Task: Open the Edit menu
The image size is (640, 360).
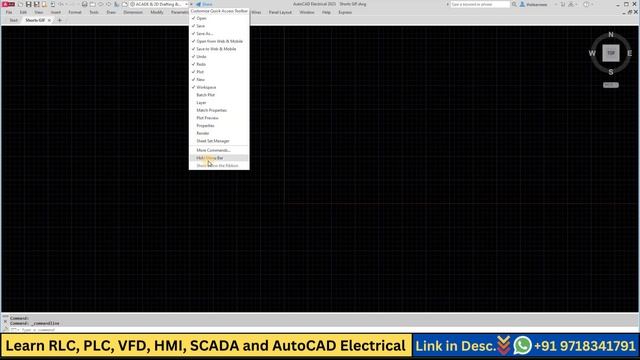Action: (x=23, y=12)
